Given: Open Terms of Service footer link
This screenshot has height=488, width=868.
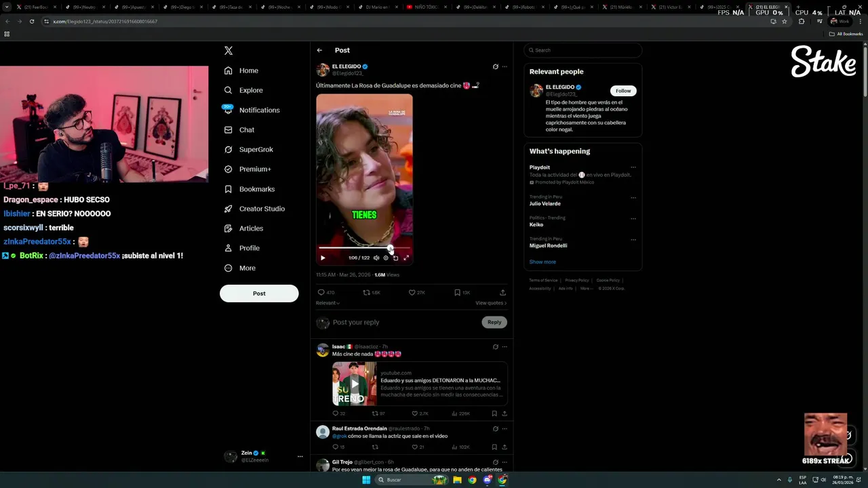Looking at the screenshot, I should coord(543,280).
